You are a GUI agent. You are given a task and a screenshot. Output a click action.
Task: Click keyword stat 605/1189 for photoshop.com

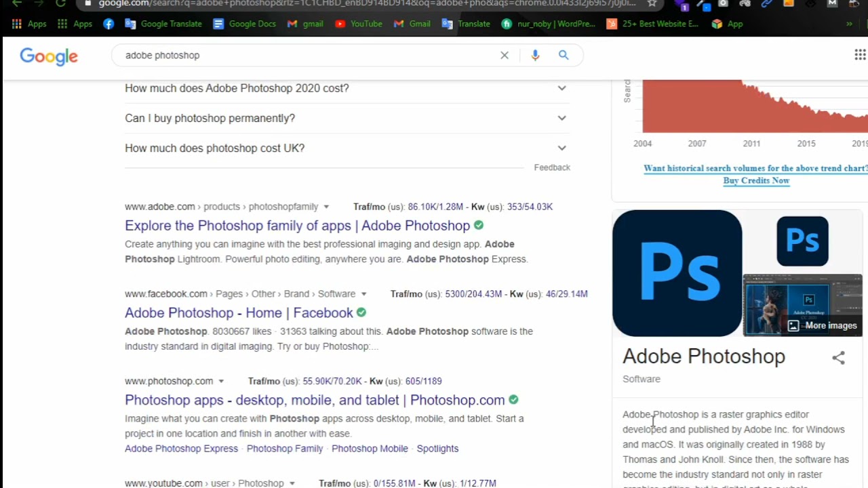[x=423, y=382]
